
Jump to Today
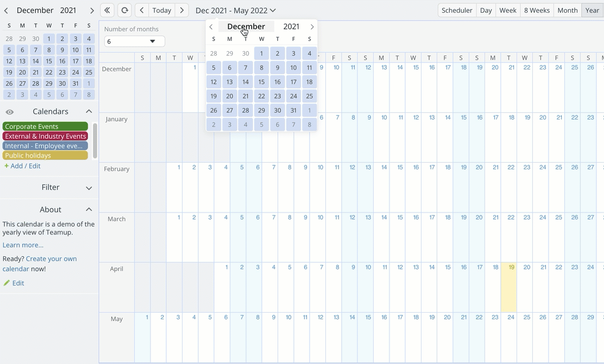[162, 10]
